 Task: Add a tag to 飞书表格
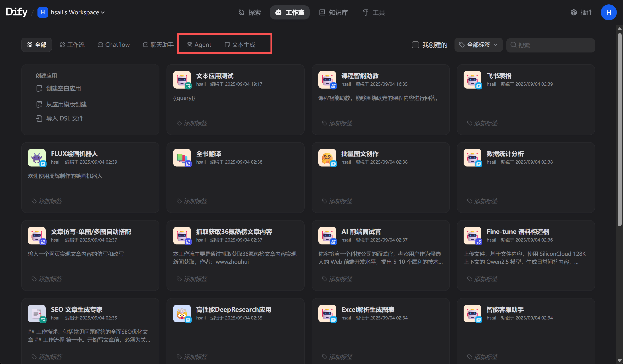tap(483, 123)
